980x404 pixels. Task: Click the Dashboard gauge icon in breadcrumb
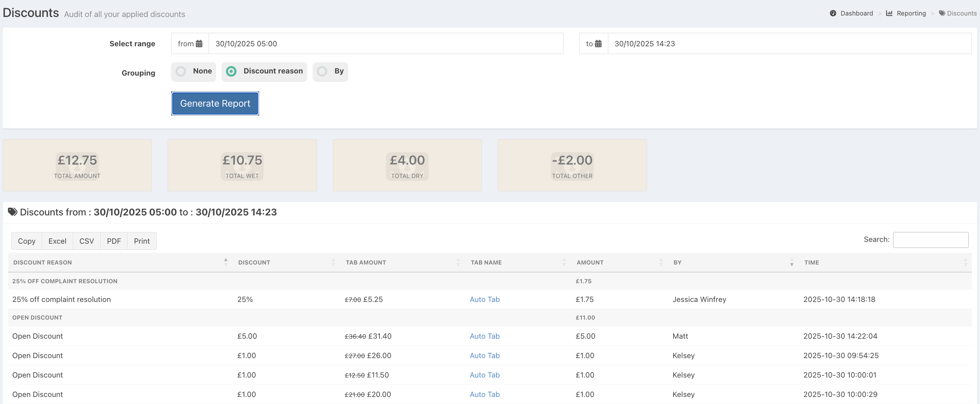[x=833, y=13]
